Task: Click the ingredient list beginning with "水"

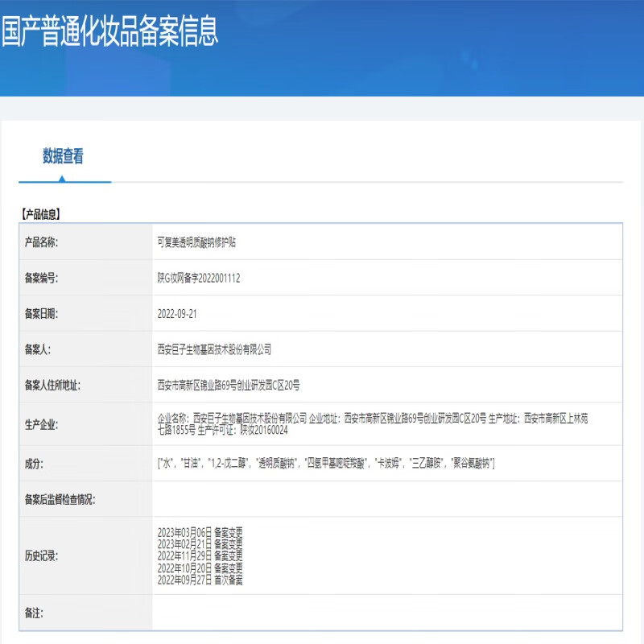Action: click(325, 463)
